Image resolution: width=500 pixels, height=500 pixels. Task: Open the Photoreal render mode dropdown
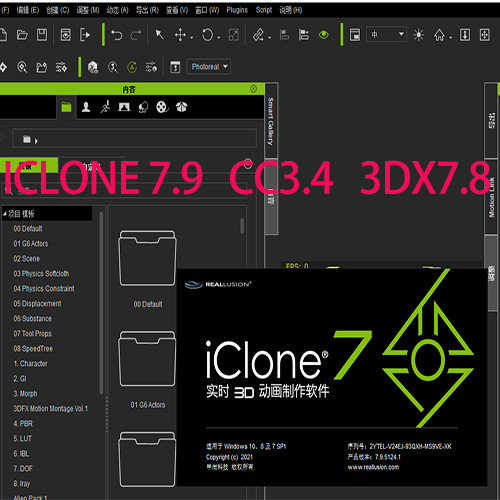[x=209, y=67]
